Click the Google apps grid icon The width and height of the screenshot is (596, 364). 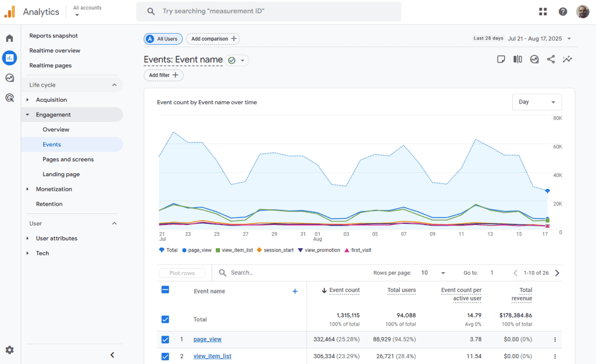point(543,12)
